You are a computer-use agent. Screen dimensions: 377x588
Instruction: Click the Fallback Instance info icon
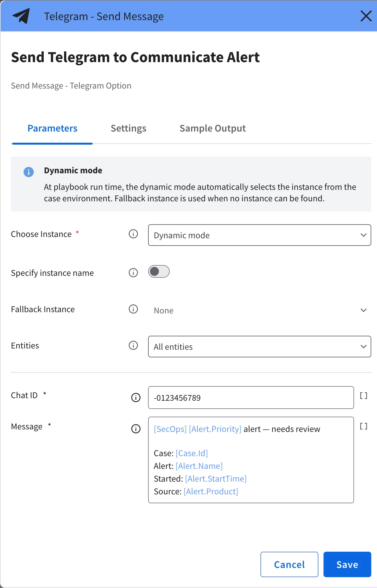[x=133, y=309]
